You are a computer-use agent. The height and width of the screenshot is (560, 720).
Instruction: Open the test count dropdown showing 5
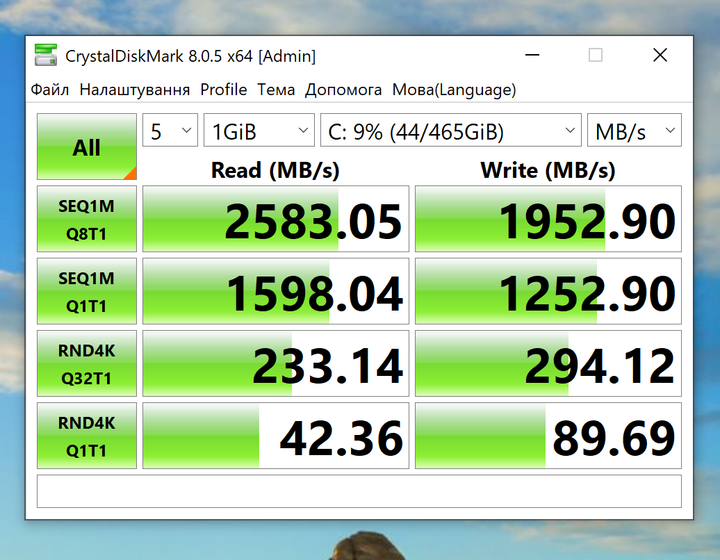click(170, 130)
